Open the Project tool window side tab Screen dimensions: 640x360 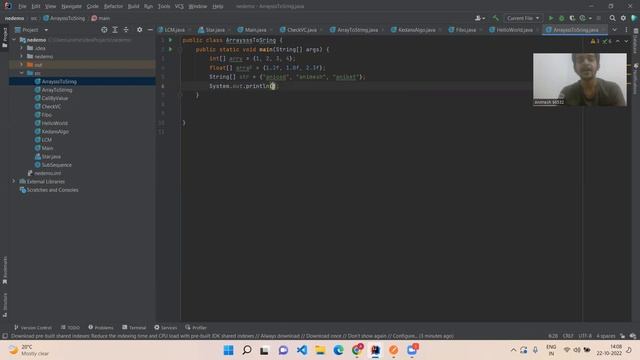(x=4, y=38)
